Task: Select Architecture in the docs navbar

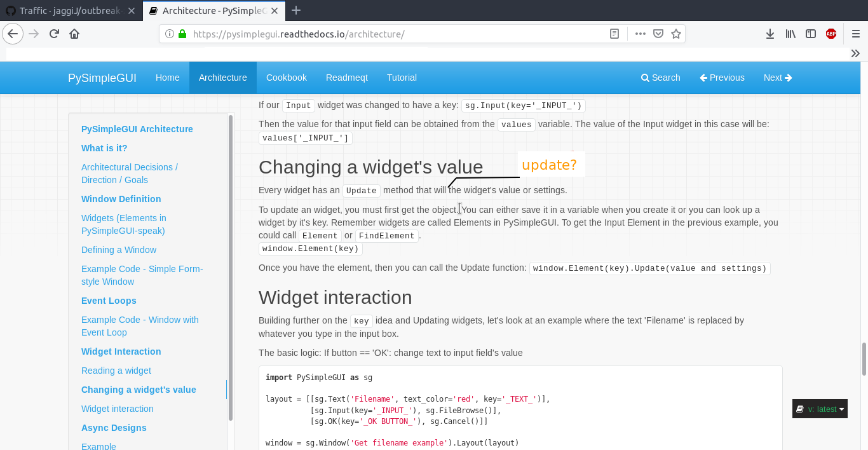Action: coord(223,78)
